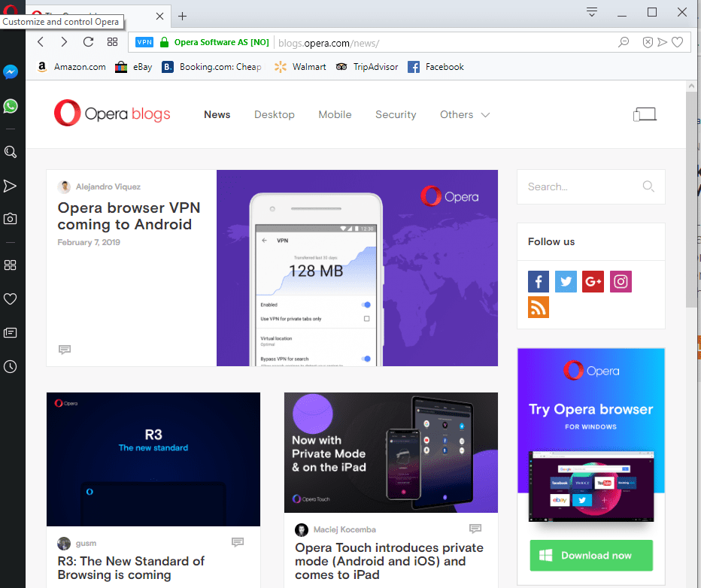Open bookmarks heart icon in sidebar

click(11, 299)
